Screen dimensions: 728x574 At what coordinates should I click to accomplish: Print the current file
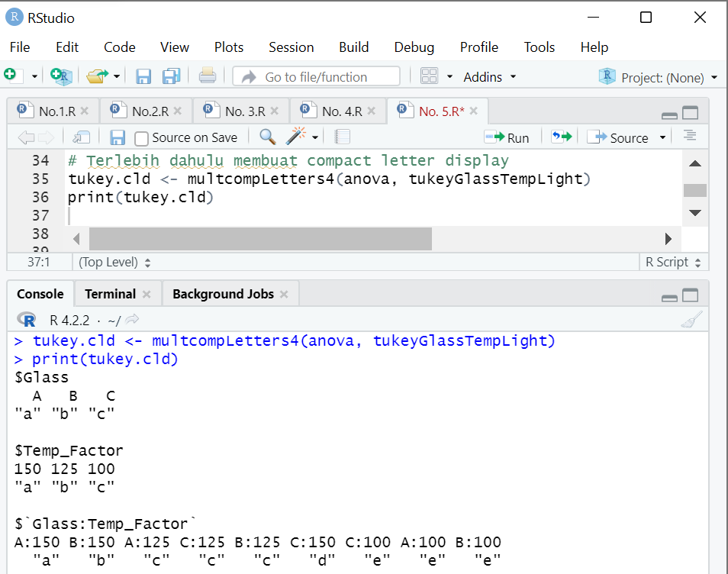tap(207, 76)
